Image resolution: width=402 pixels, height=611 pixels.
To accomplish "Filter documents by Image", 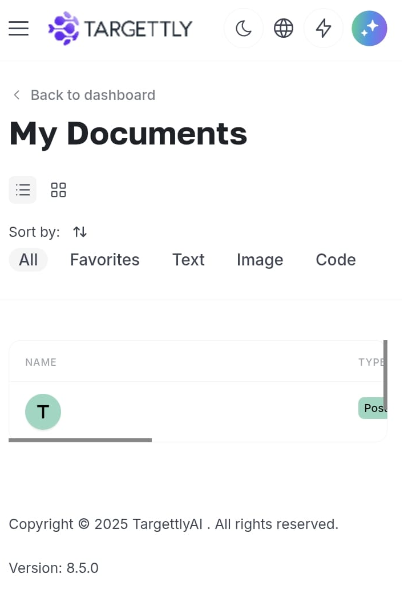I will tap(260, 260).
